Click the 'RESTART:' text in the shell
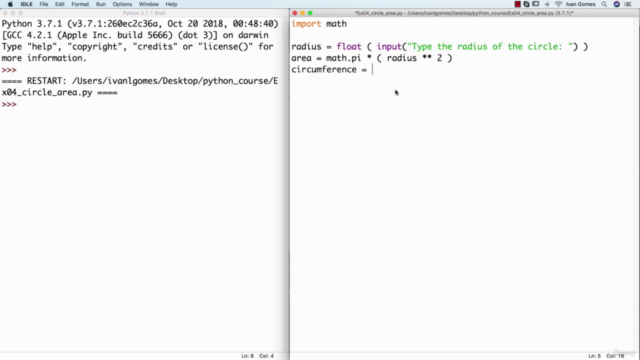 pos(46,81)
